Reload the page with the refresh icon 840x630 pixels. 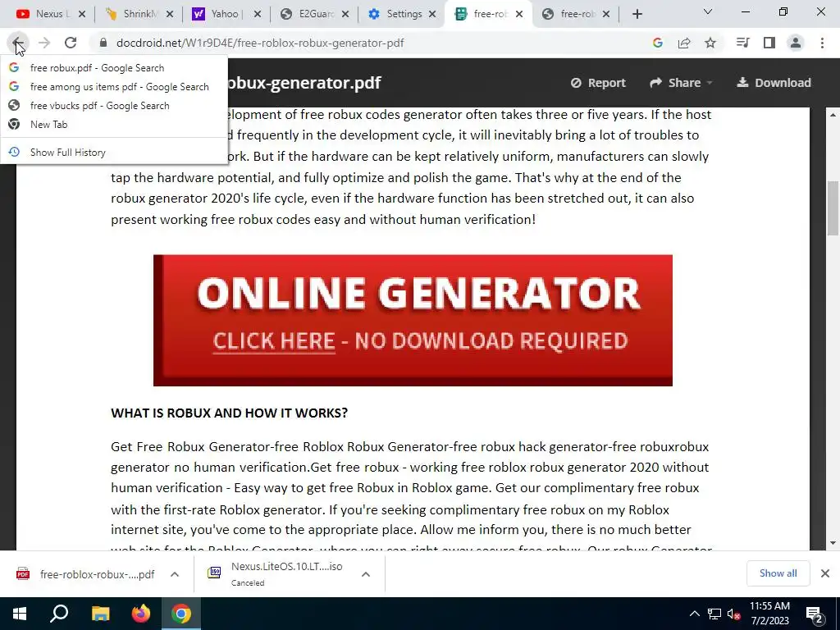coord(71,43)
